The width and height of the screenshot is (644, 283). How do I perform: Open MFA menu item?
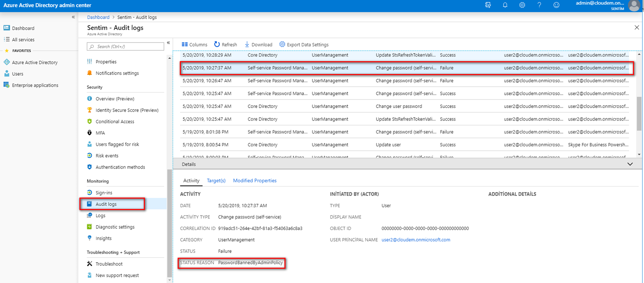point(100,133)
